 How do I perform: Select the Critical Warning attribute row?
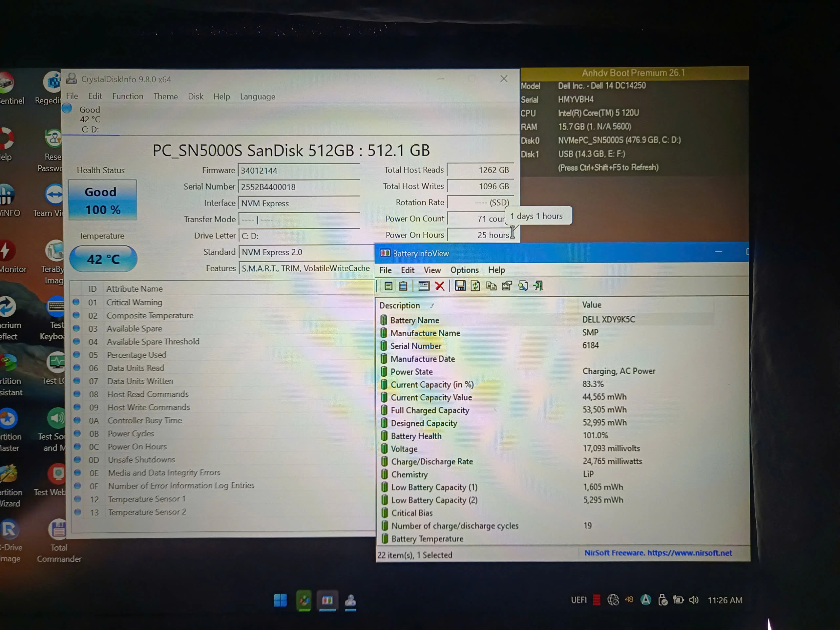coord(222,302)
